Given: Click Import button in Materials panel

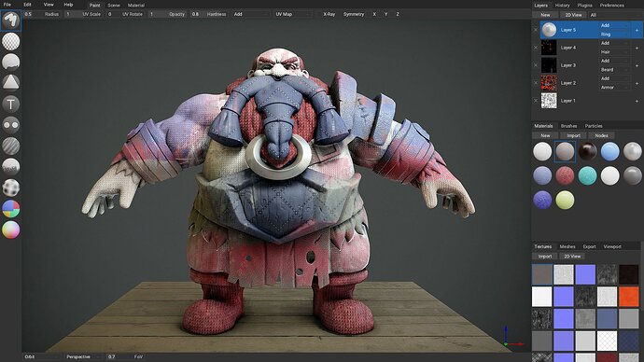Looking at the screenshot, I should [573, 135].
